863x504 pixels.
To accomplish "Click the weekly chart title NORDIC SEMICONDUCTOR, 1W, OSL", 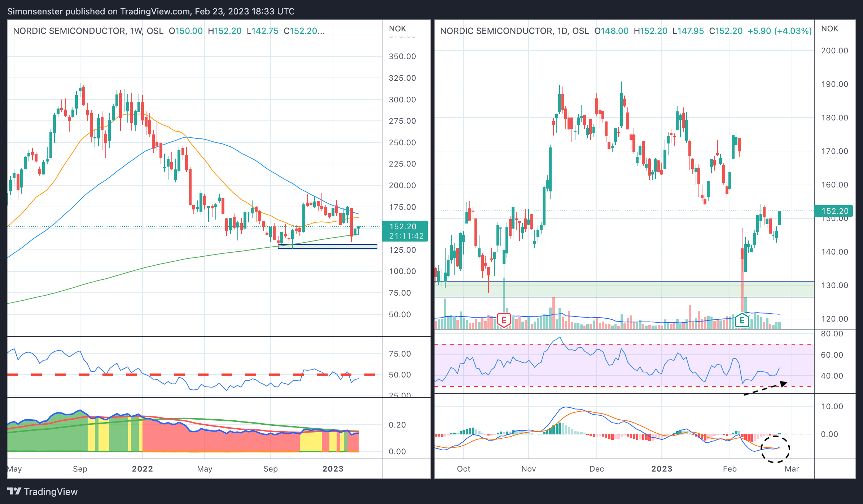I will (x=88, y=31).
